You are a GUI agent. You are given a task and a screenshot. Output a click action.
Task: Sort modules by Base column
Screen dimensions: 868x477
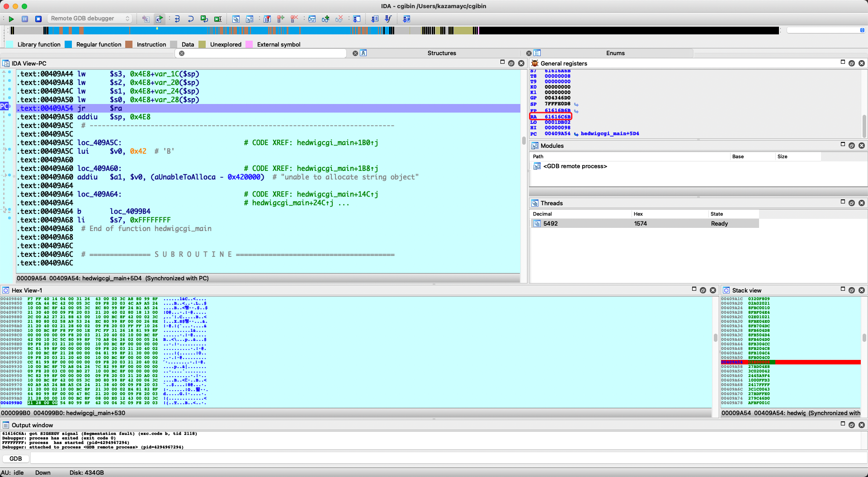pos(752,156)
